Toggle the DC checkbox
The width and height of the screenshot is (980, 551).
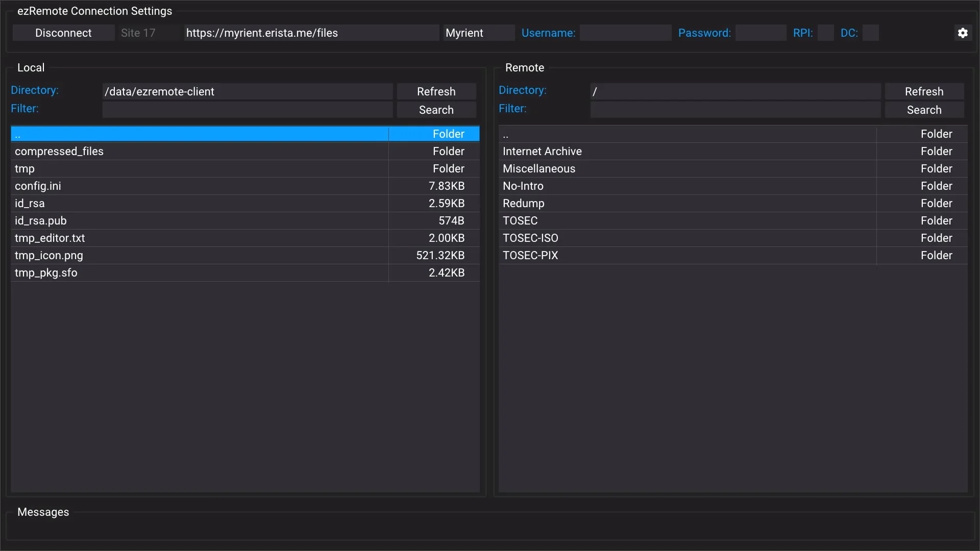pyautogui.click(x=870, y=33)
